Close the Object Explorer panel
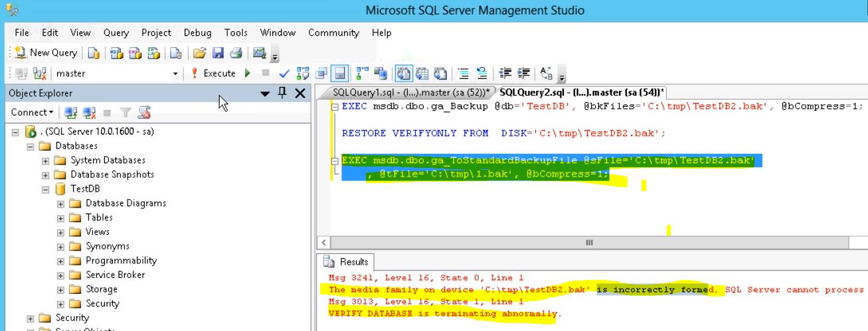868x331 pixels. (x=300, y=94)
